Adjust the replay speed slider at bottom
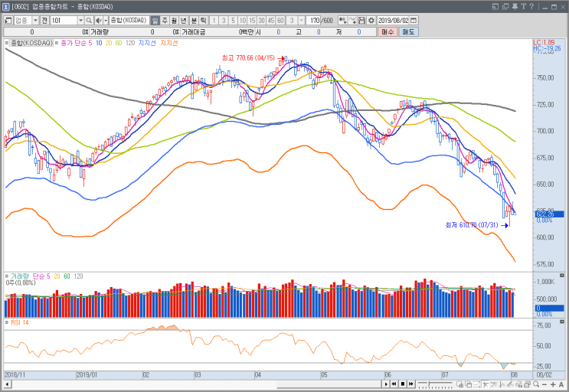This screenshot has width=569, height=392. [x=436, y=384]
